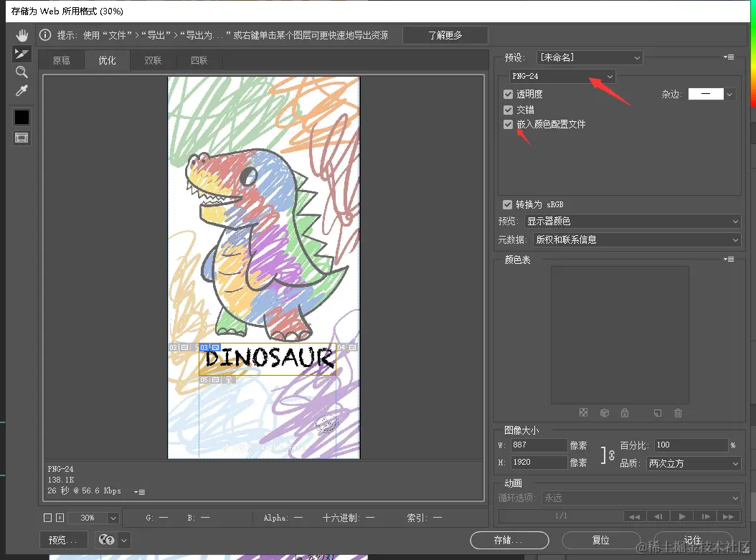
Task: Switch to the 双联 tab
Action: coord(153,60)
